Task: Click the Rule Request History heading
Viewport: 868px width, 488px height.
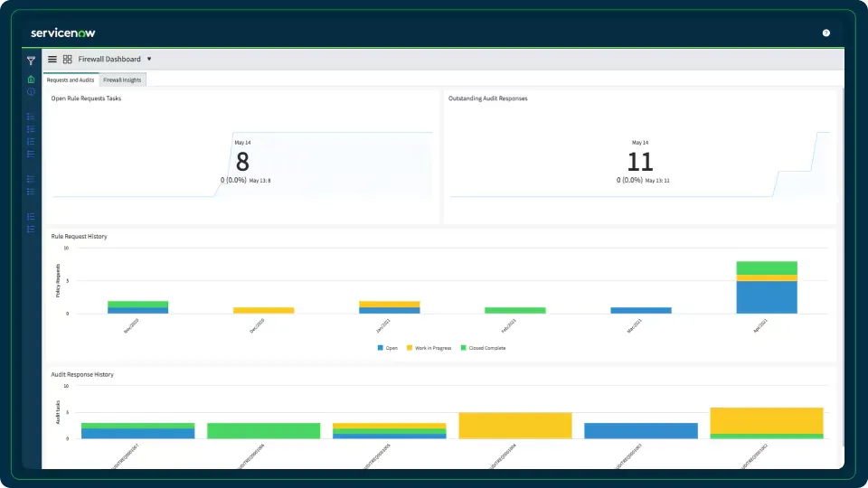Action: [x=80, y=236]
